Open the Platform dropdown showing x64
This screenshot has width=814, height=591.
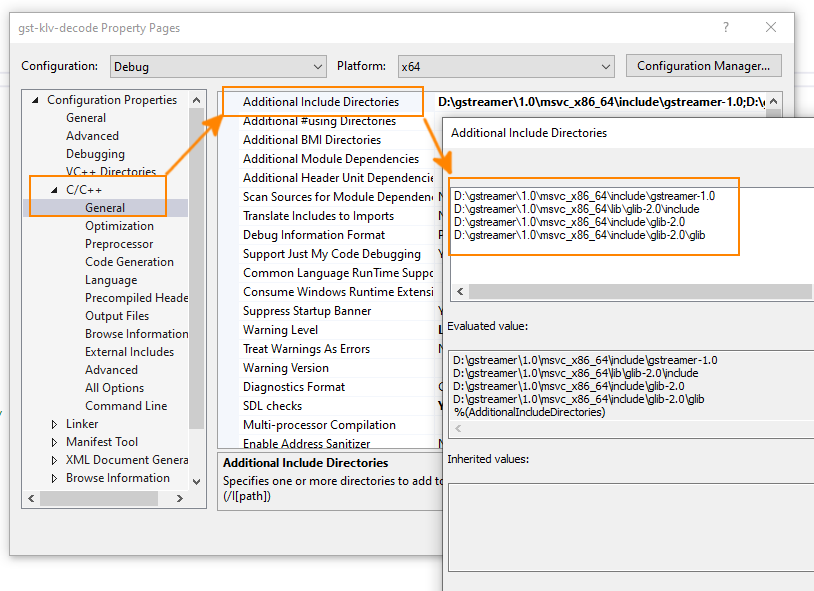point(505,66)
